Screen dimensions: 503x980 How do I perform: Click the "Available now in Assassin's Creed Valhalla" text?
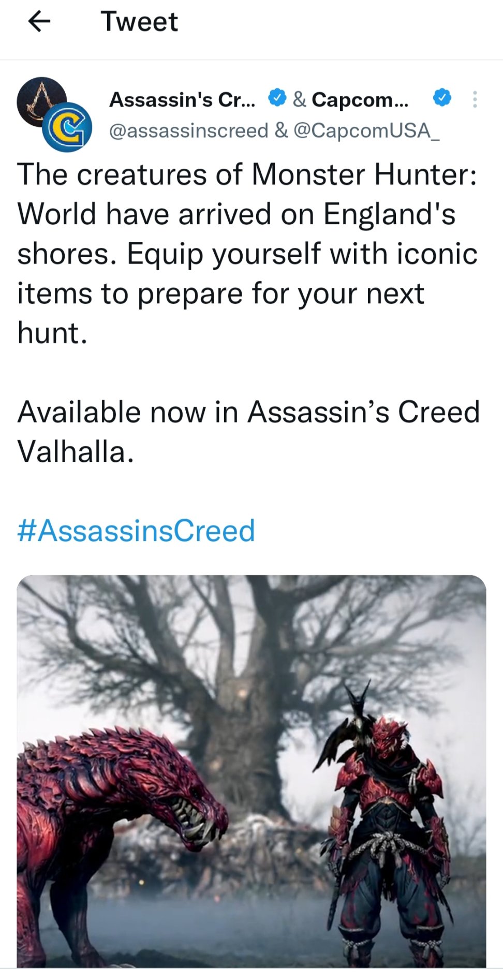click(x=248, y=431)
